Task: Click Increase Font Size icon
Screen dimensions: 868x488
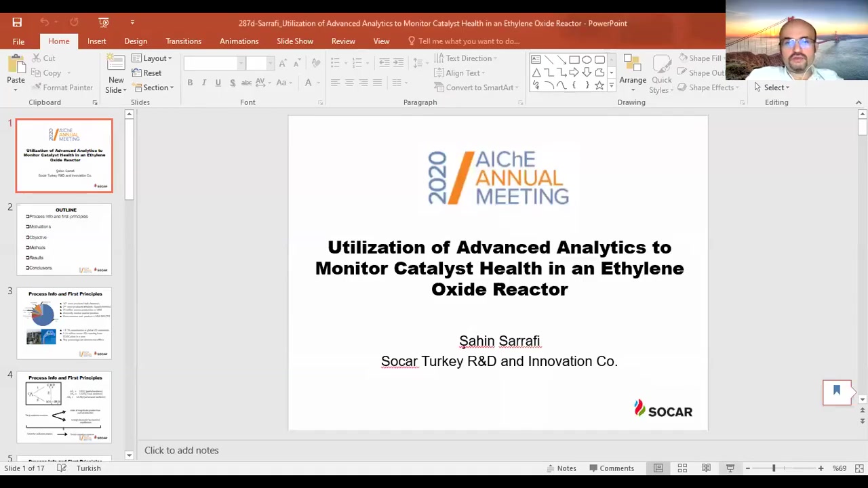Action: pyautogui.click(x=283, y=63)
